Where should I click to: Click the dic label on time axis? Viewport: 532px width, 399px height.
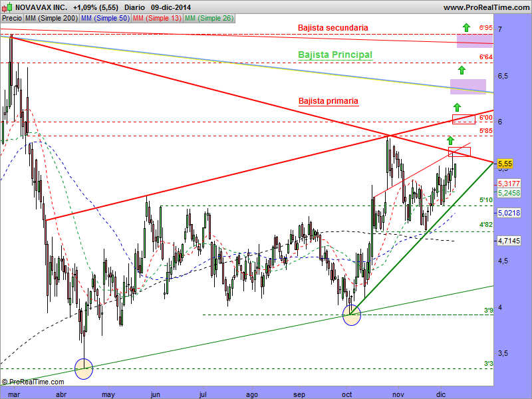441,394
